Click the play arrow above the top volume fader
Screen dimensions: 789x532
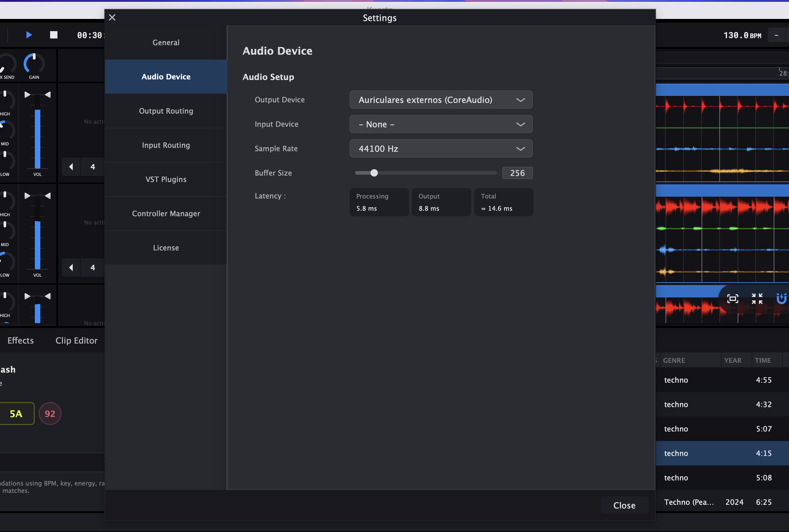(x=27, y=94)
